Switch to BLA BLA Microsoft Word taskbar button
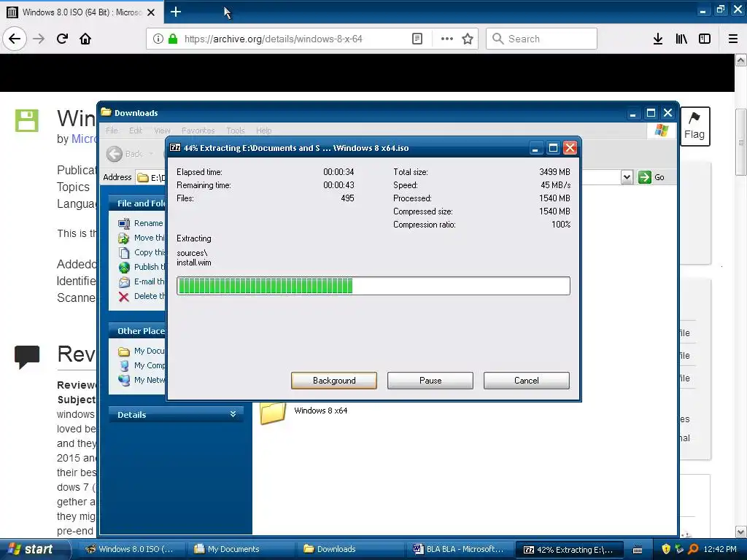The width and height of the screenshot is (747, 560). 458,549
